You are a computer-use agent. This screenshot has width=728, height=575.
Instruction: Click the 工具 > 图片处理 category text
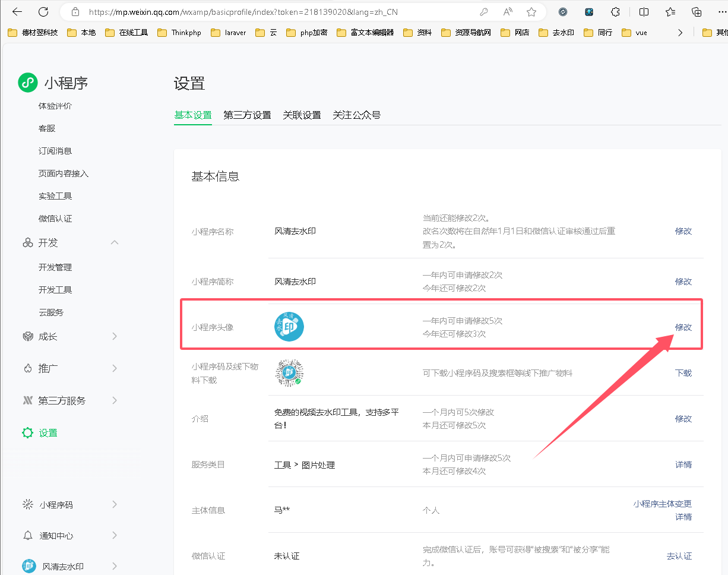[x=305, y=465]
